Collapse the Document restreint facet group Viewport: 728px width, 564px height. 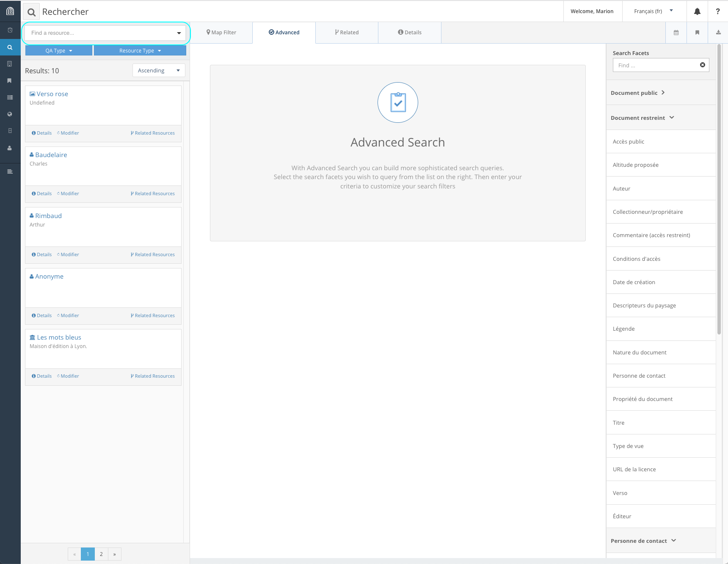point(642,118)
